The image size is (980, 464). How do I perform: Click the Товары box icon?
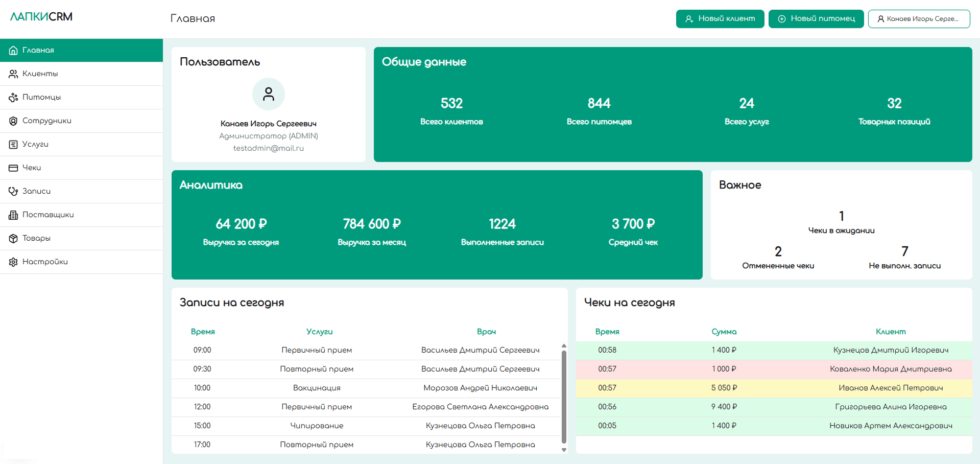(13, 239)
